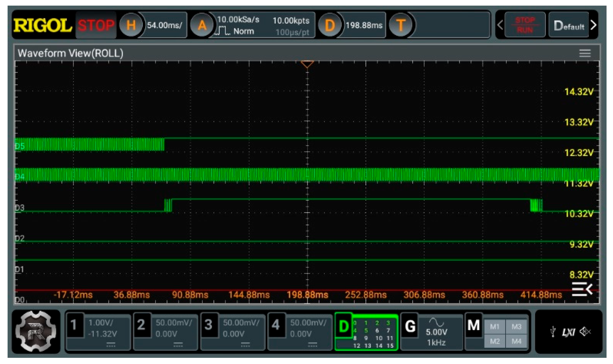Viewport: 613px width, 364px height.
Task: Toggle the STOP/RUN acquisition button
Action: click(525, 25)
